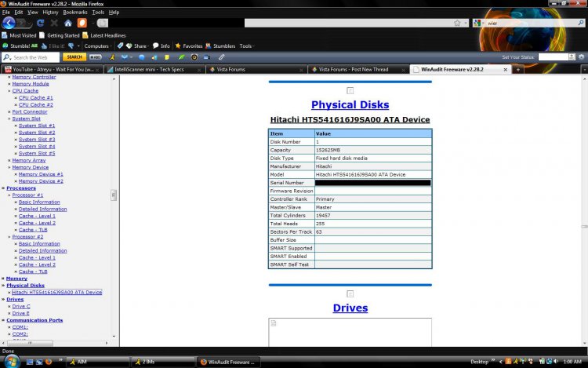Switch to IntelliScanner mini Tech Specs tab

154,69
